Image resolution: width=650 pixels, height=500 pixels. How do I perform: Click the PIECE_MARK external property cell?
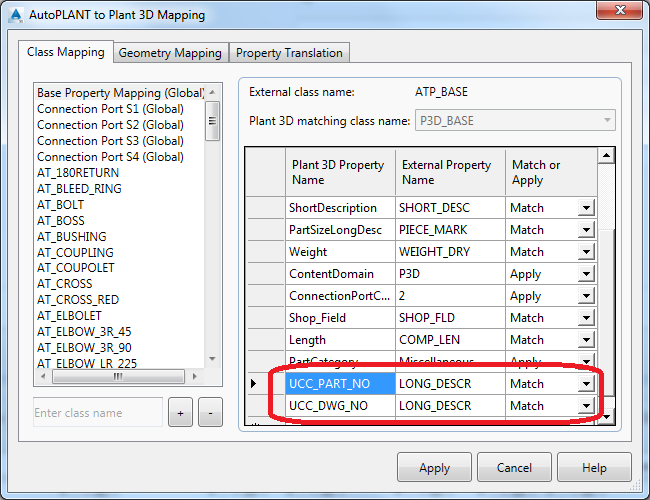(450, 230)
